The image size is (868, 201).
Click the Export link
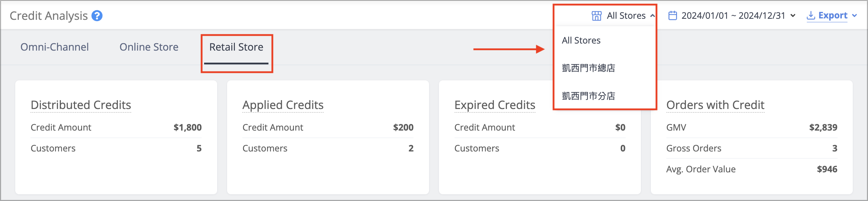point(833,16)
